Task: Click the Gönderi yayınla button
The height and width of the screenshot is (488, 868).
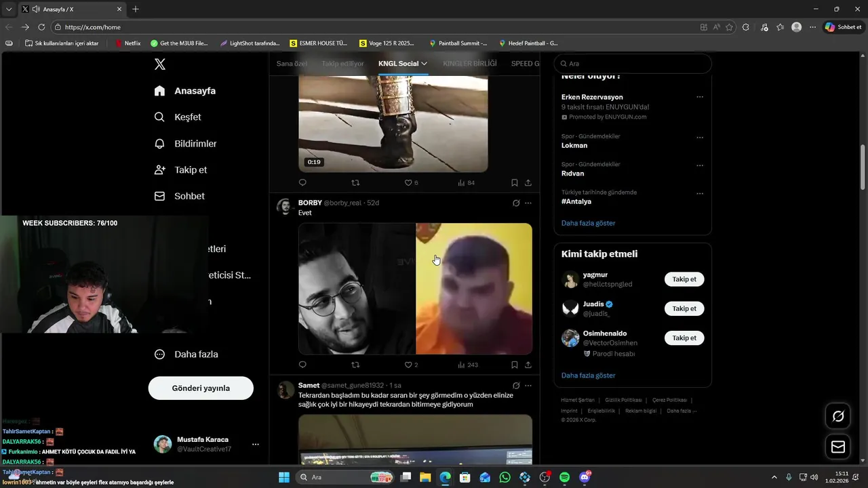Action: pyautogui.click(x=201, y=388)
